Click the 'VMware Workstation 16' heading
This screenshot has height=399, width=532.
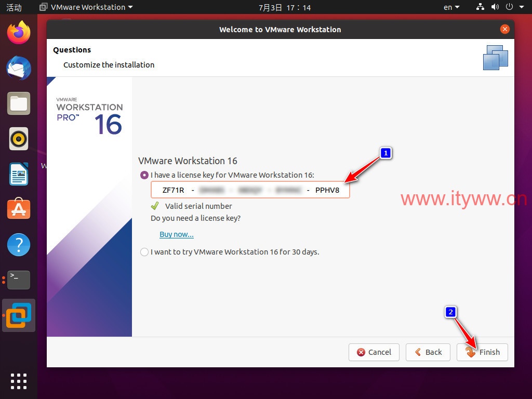188,161
